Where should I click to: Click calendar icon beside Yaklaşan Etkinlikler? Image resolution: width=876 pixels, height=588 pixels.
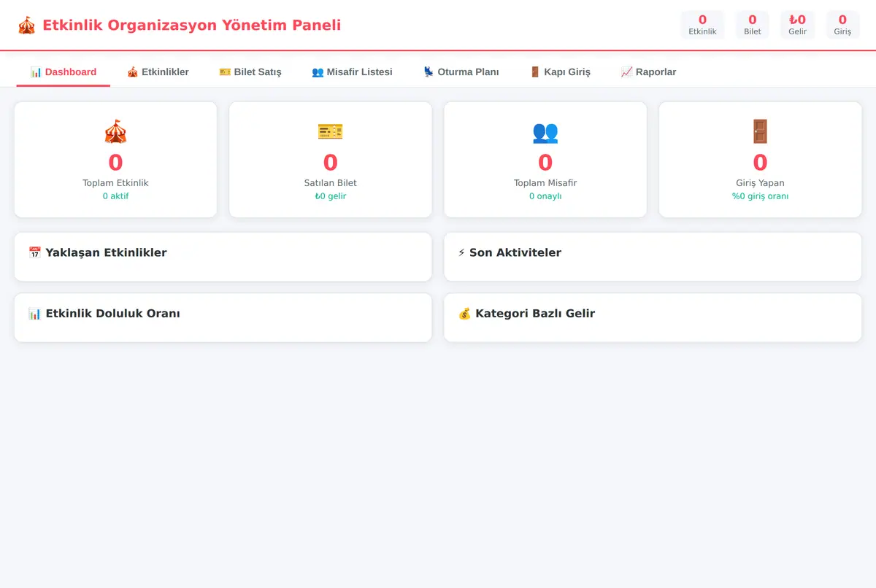pos(35,253)
